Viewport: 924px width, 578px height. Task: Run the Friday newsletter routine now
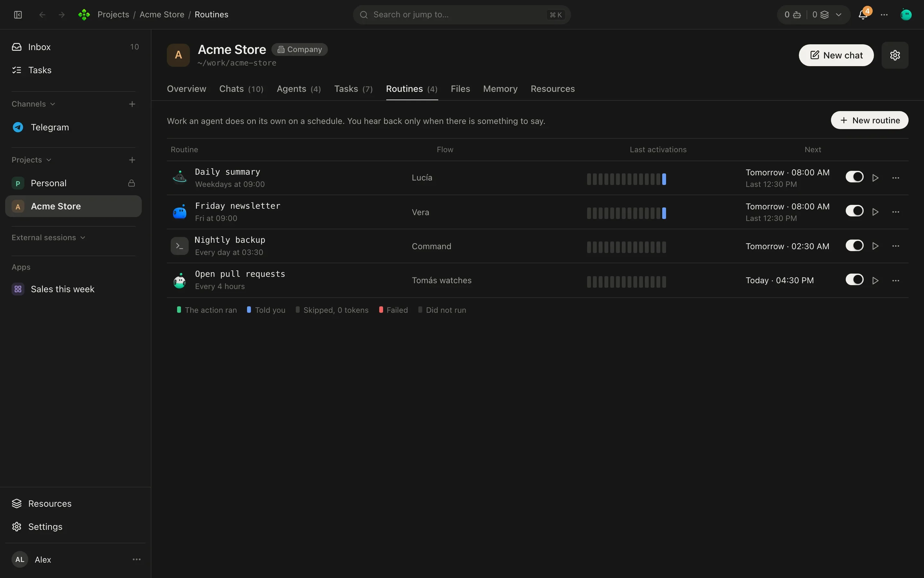[x=875, y=212]
